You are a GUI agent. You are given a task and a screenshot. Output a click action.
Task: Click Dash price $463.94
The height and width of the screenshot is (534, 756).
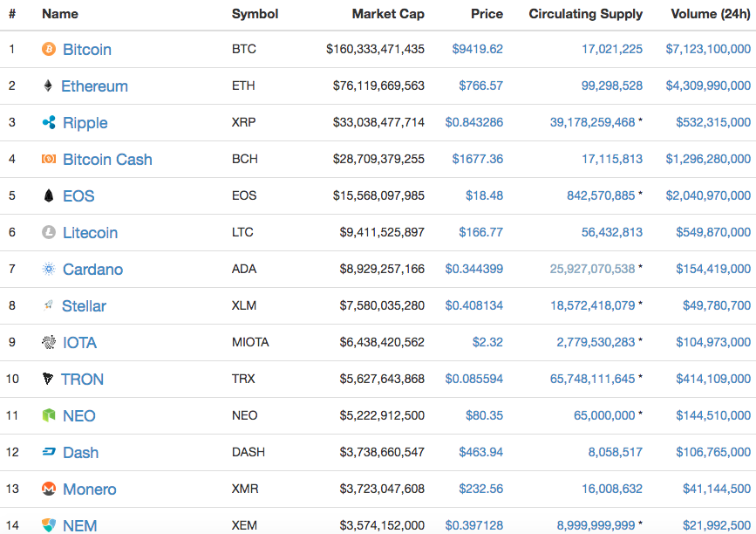(x=480, y=452)
